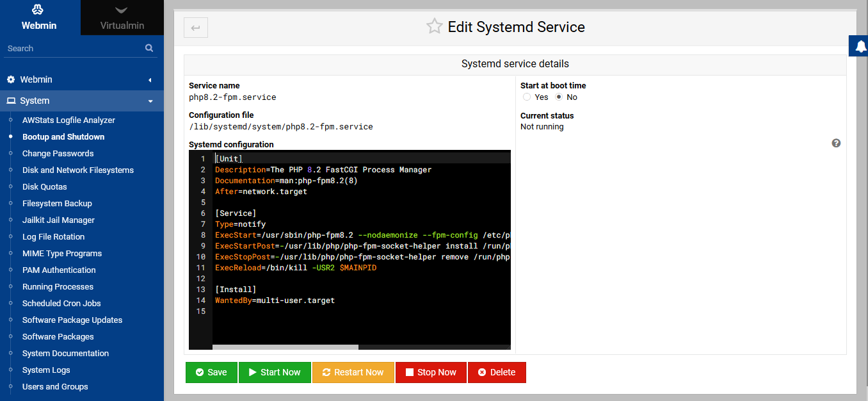Click the configuration file path text
Screen dimensions: 868x401
tap(281, 127)
